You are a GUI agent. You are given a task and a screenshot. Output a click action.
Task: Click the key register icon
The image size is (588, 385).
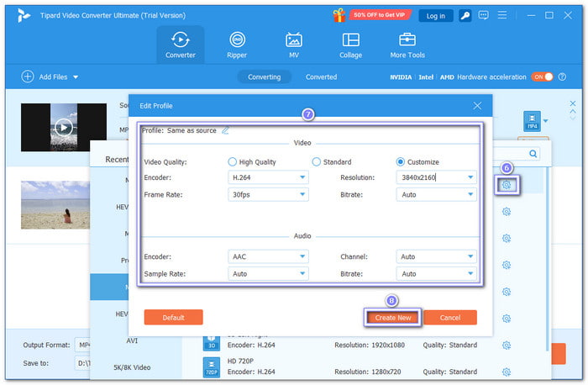[464, 15]
